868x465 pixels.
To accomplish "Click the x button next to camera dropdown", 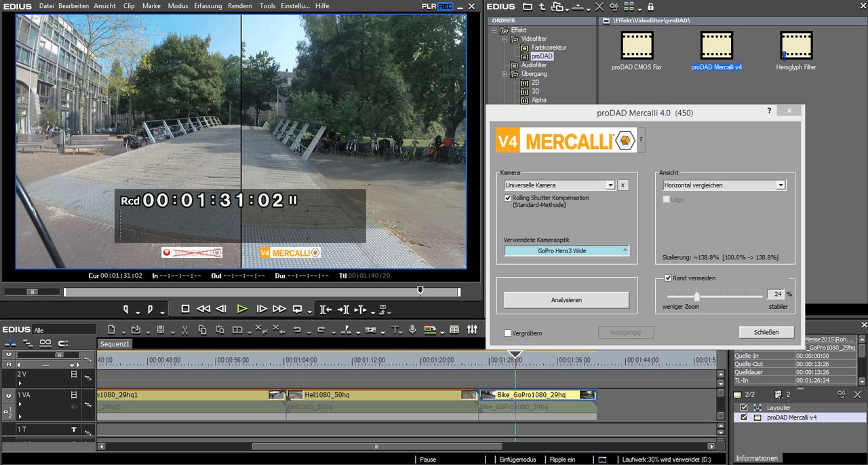I will tap(623, 185).
